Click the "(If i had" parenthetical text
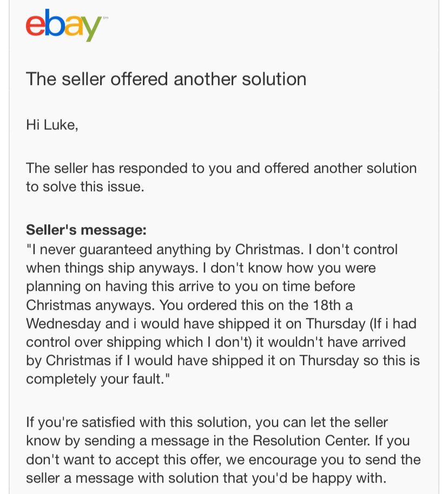 click(394, 323)
